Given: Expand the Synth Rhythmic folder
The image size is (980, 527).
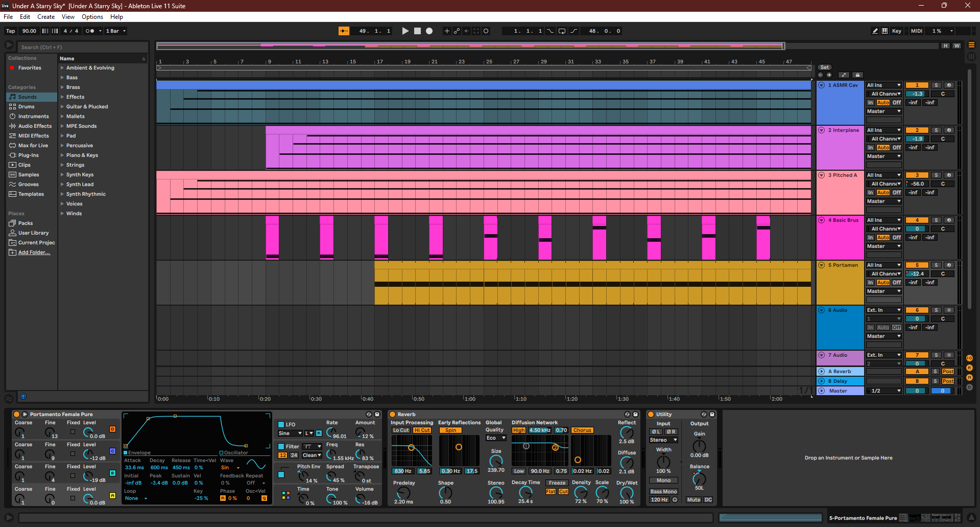Looking at the screenshot, I should coord(62,194).
